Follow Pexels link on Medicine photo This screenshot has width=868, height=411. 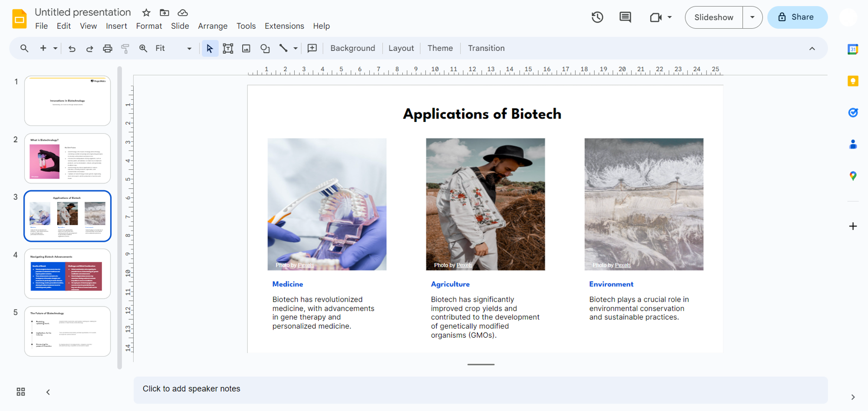(306, 265)
